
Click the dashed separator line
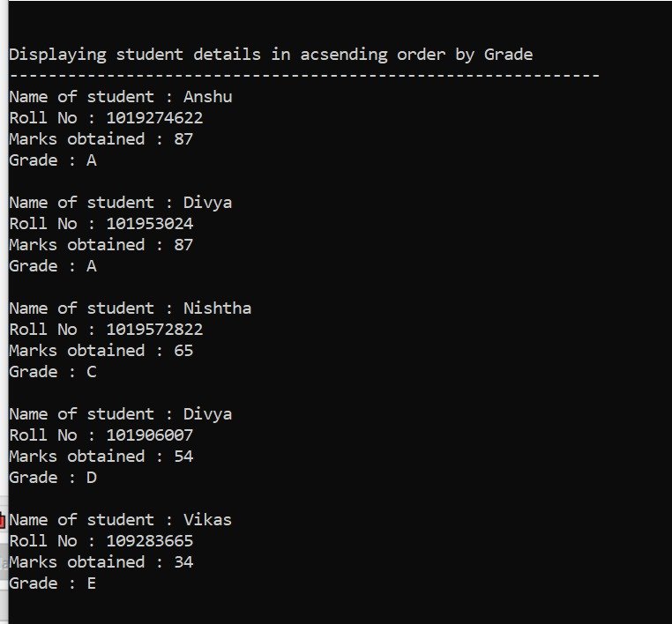pyautogui.click(x=304, y=75)
